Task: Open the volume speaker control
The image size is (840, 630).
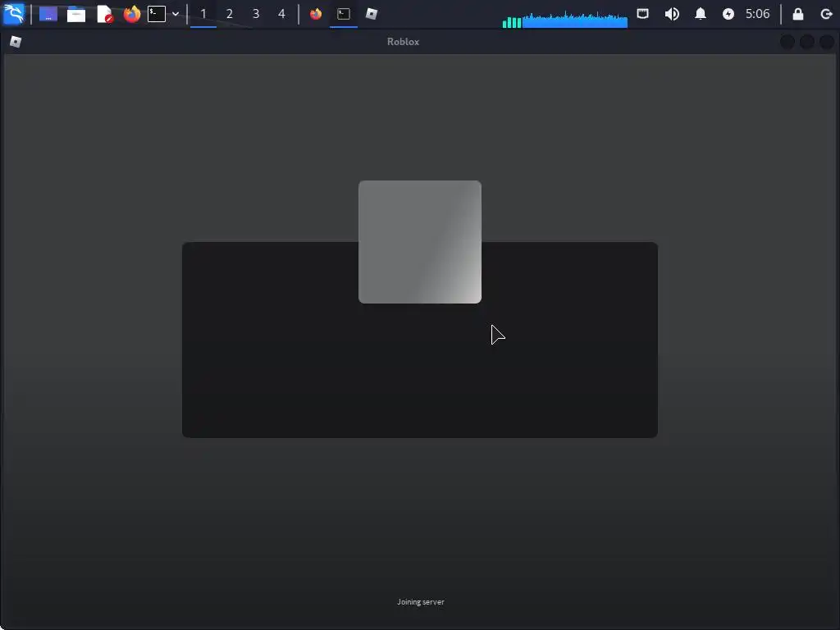Action: tap(672, 14)
